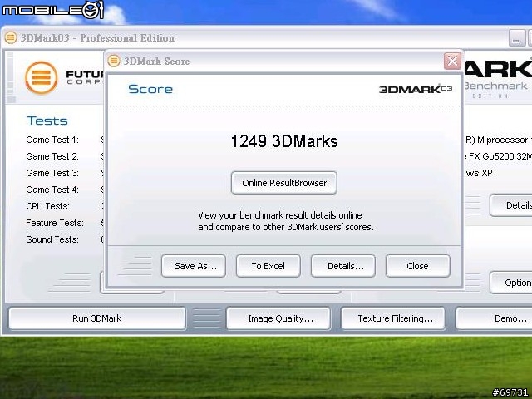532x399 pixels.
Task: Click the "Sound Tests:" label
Action: [52, 239]
